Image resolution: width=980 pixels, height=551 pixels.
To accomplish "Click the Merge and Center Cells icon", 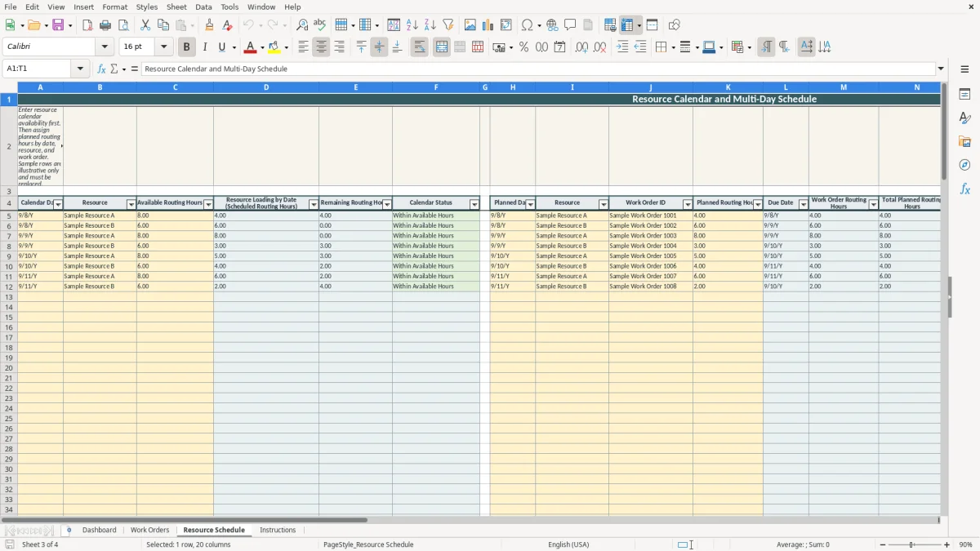I will [x=442, y=47].
